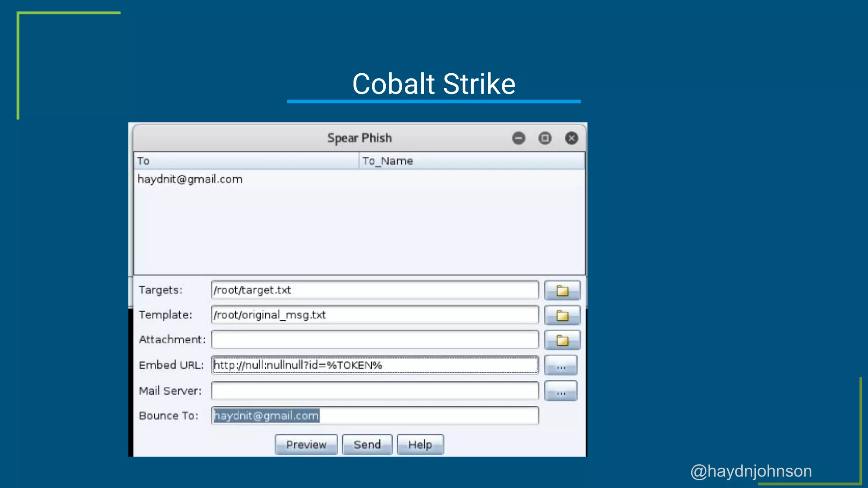Sort by the To column header

pyautogui.click(x=246, y=161)
